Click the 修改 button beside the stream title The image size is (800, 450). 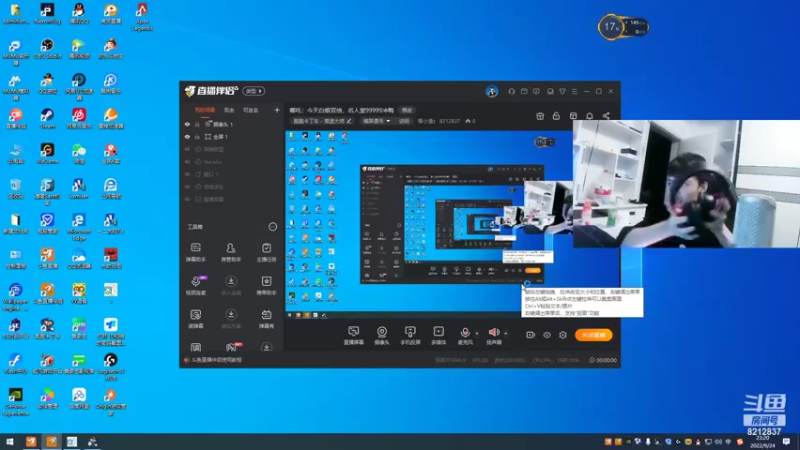pyautogui.click(x=407, y=110)
